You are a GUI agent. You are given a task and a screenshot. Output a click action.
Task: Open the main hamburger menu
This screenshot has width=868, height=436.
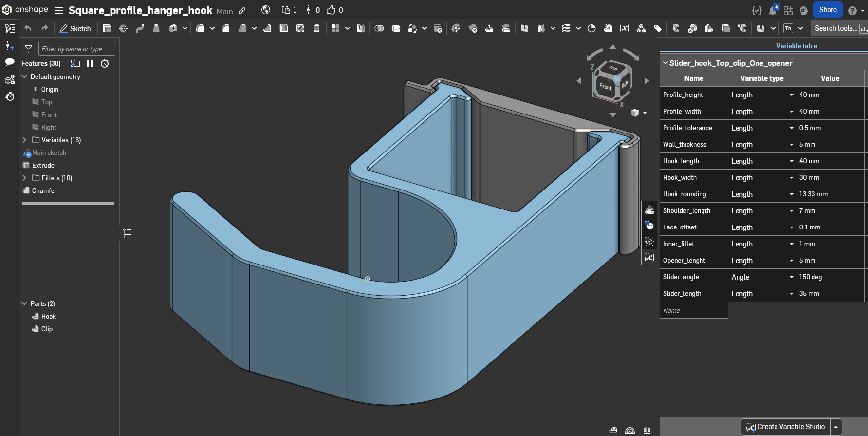[59, 11]
